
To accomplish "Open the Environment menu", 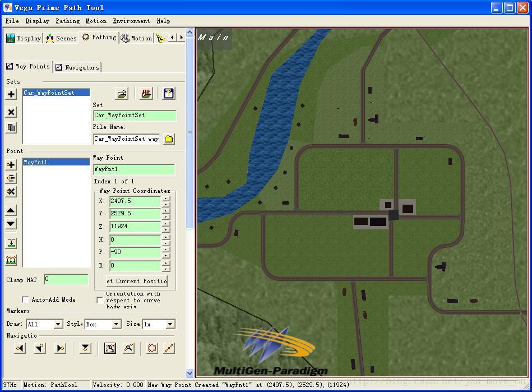I will (x=131, y=21).
